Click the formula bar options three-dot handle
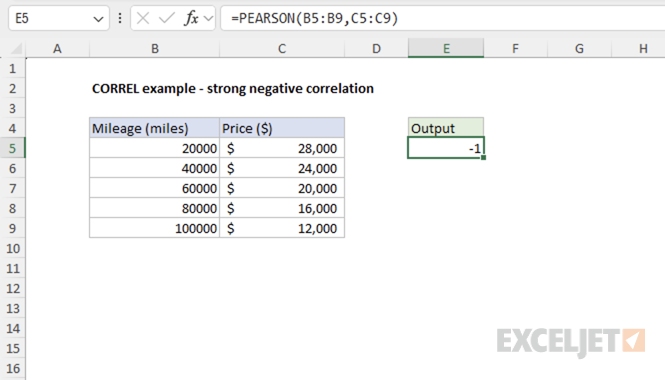 point(120,18)
